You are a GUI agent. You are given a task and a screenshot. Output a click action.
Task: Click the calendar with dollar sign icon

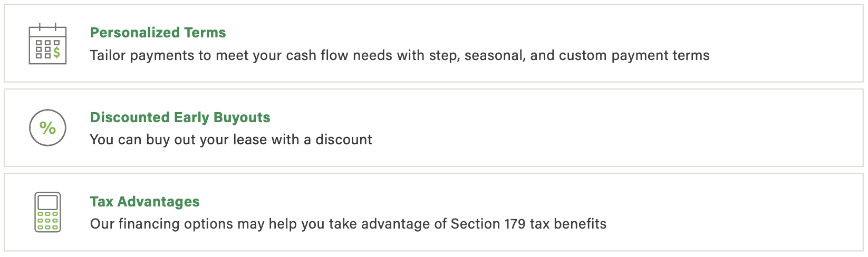pos(47,44)
